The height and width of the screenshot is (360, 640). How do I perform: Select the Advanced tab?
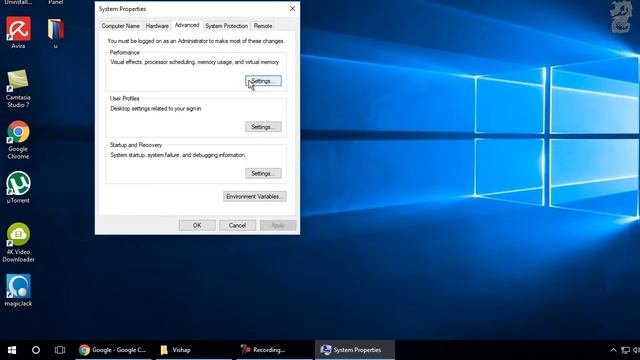(187, 25)
